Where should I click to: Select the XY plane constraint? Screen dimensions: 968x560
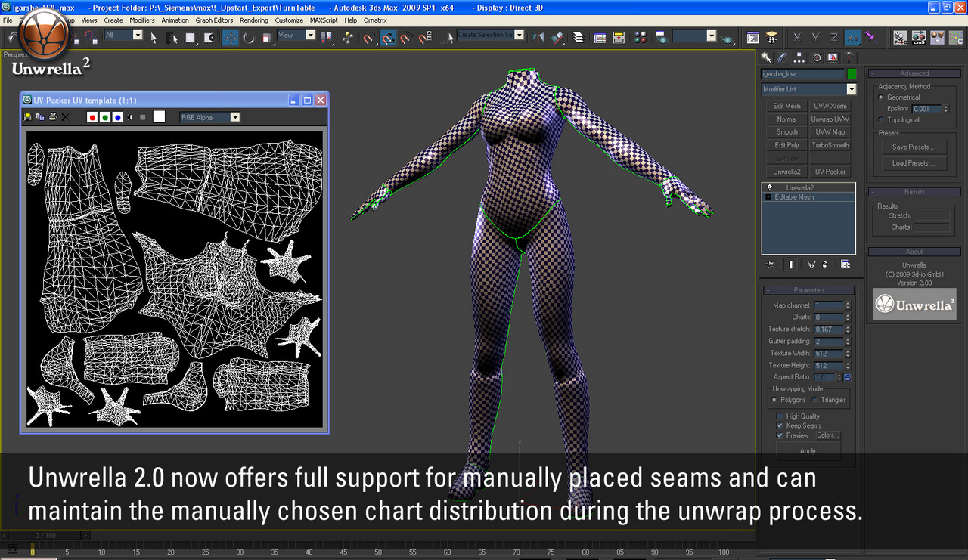pos(852,37)
